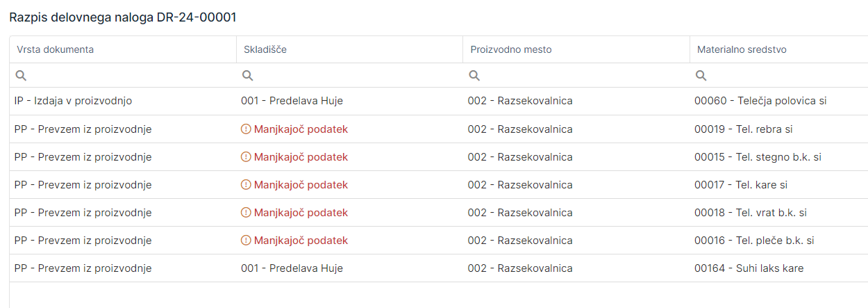Click the Materialno sredstvo column header
This screenshot has height=308, width=868.
pos(742,49)
